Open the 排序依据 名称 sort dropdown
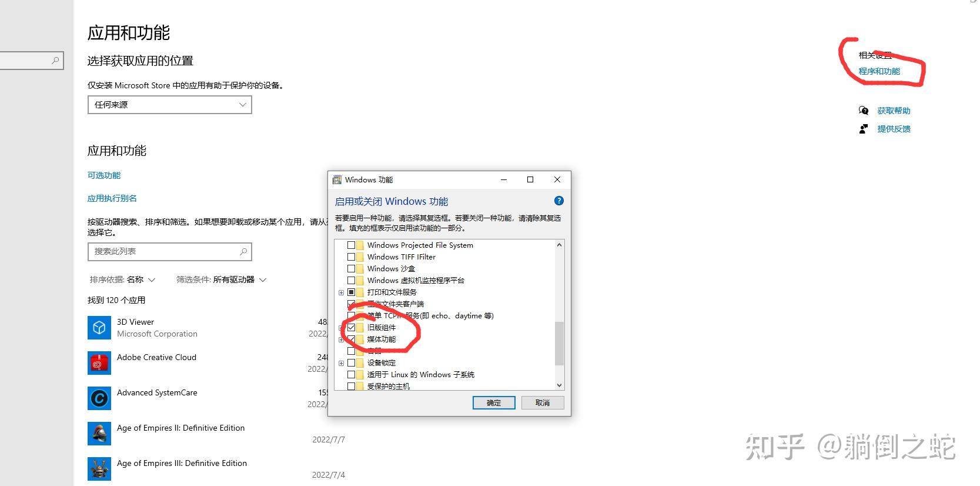 tap(122, 279)
